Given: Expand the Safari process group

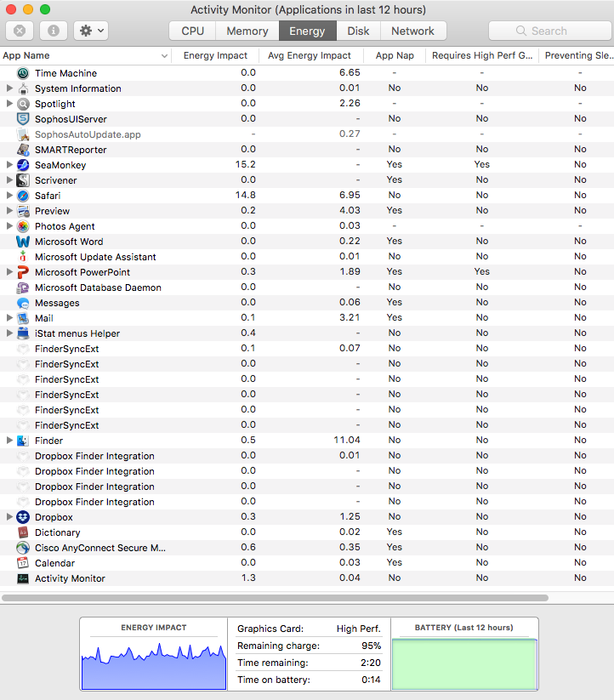Looking at the screenshot, I should click(9, 196).
